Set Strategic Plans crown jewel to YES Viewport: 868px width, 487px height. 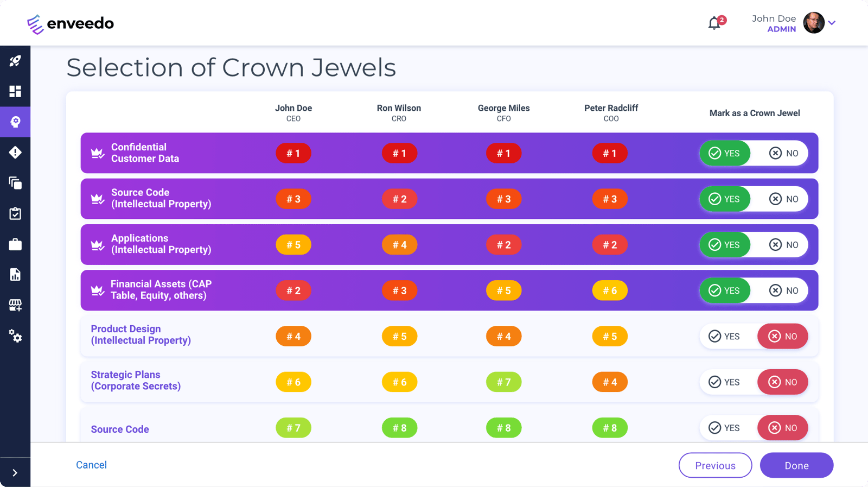[x=725, y=382]
